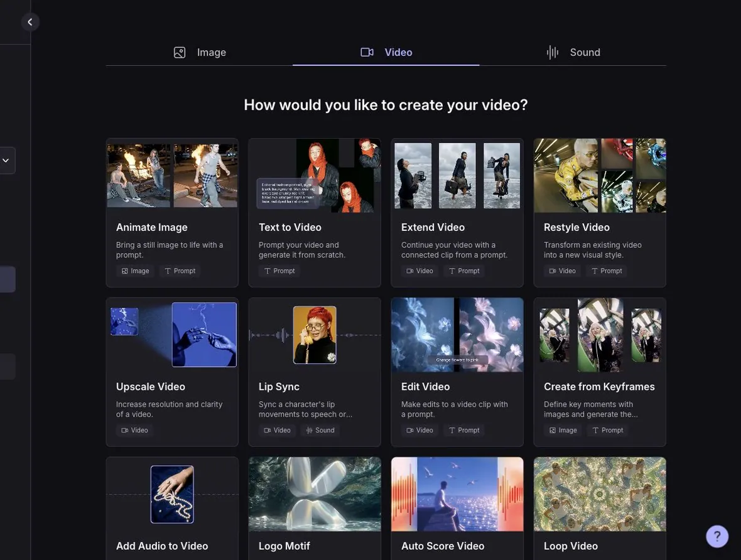741x560 pixels.
Task: Click Video tag icon in Lip Sync
Action: pos(268,430)
